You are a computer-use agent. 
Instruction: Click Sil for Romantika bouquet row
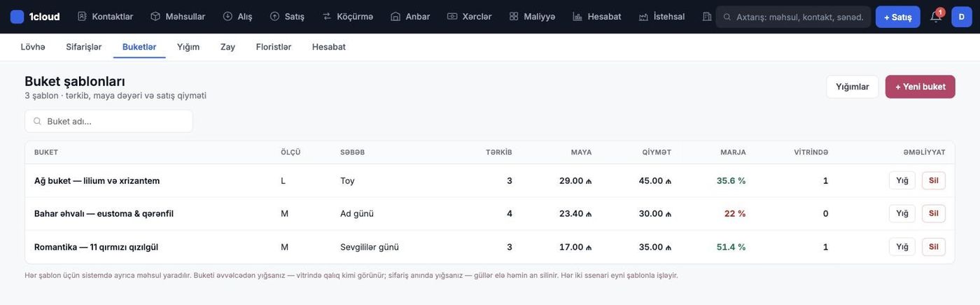click(933, 247)
